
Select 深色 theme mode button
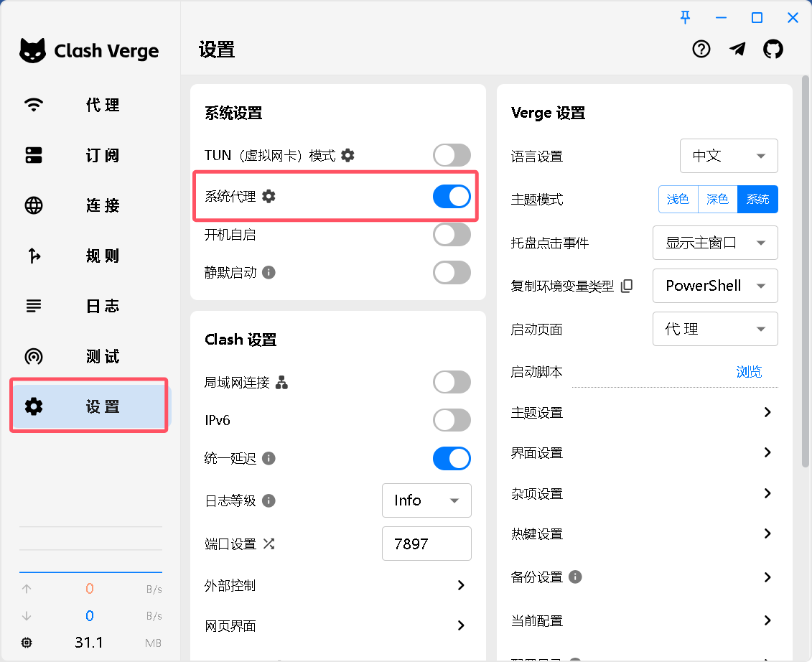coord(717,199)
